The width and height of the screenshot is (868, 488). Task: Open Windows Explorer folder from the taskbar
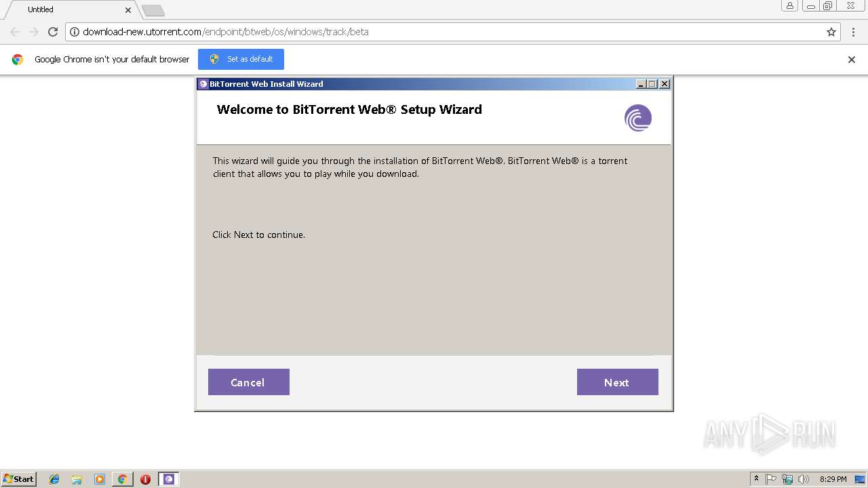pos(77,479)
